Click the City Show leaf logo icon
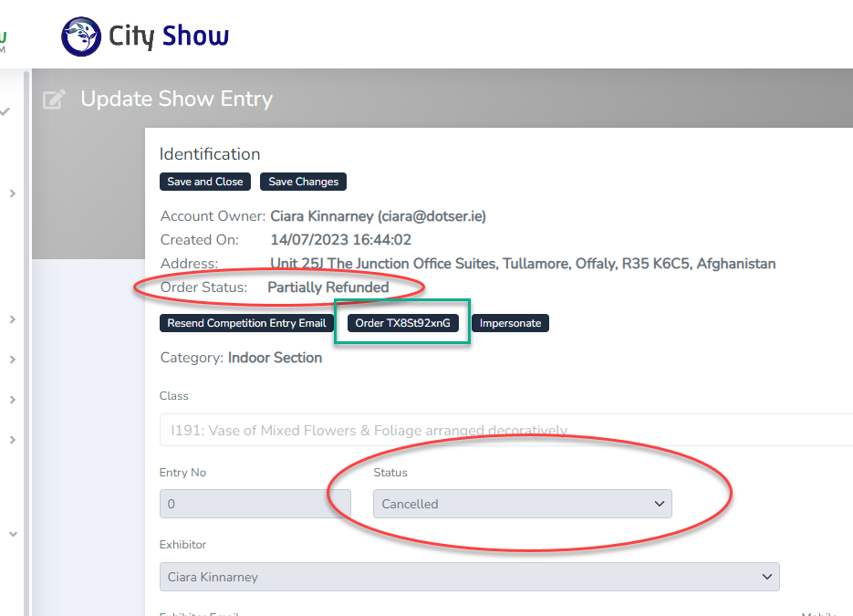Viewport: 853px width, 616px height. tap(81, 37)
